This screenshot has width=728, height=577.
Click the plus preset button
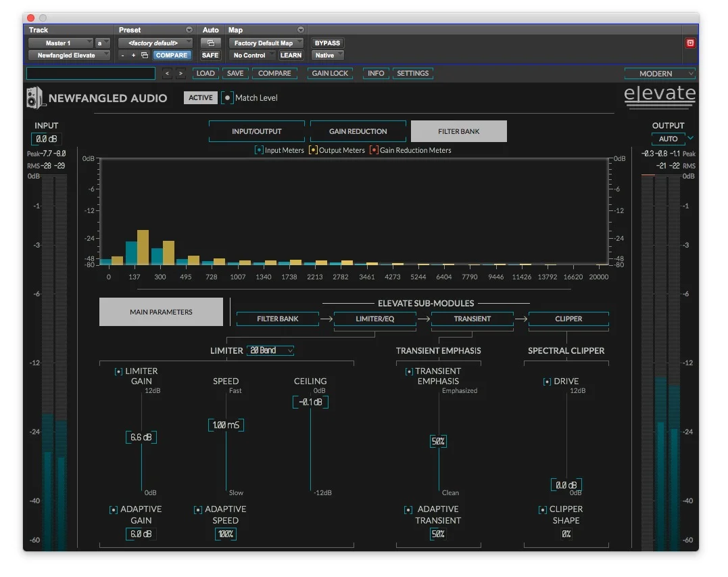click(x=133, y=55)
